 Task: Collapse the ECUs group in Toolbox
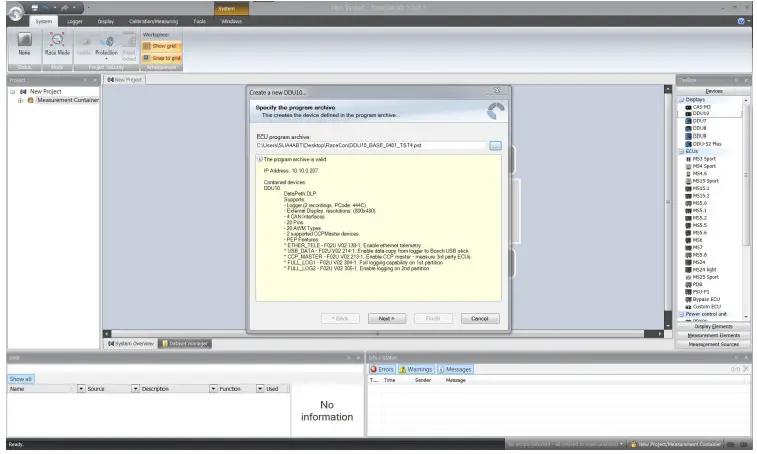(x=681, y=151)
